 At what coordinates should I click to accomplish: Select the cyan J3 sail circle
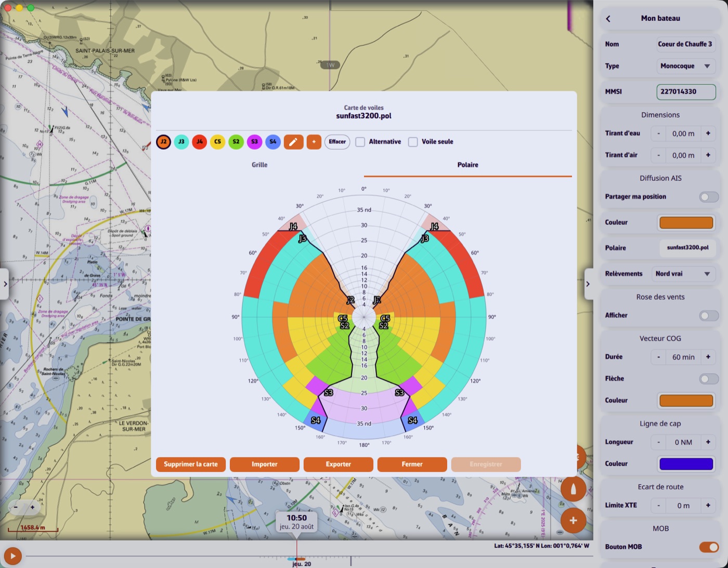[x=181, y=142]
